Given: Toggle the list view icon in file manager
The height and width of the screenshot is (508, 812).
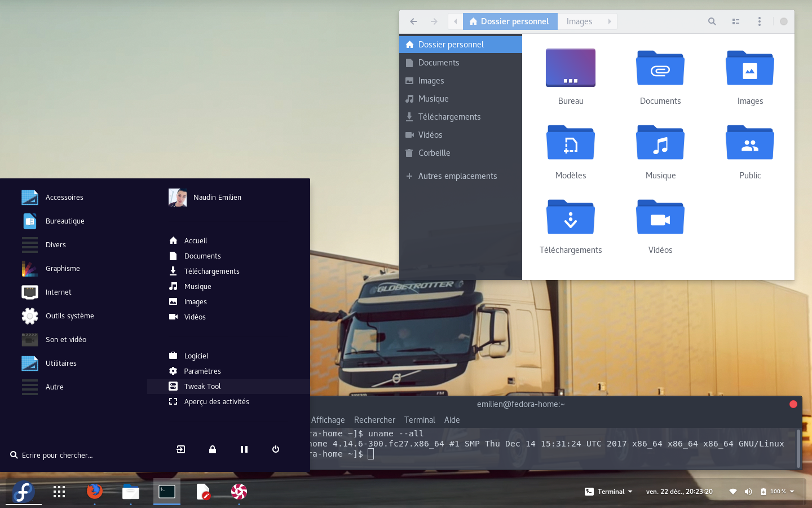Looking at the screenshot, I should 736,21.
